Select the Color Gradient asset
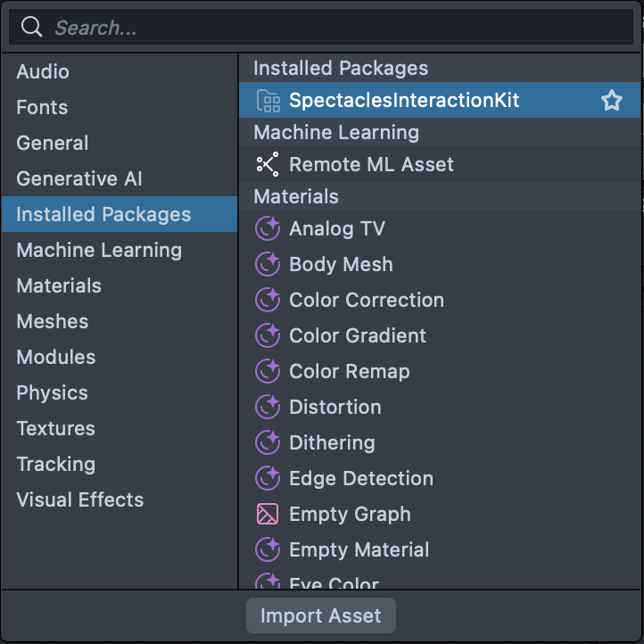The image size is (644, 644). (358, 336)
